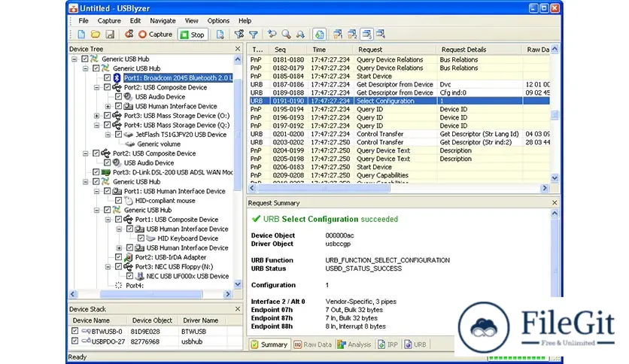Click the find next icon in toolbar
Screen dimensions: 629x364
pos(300,35)
